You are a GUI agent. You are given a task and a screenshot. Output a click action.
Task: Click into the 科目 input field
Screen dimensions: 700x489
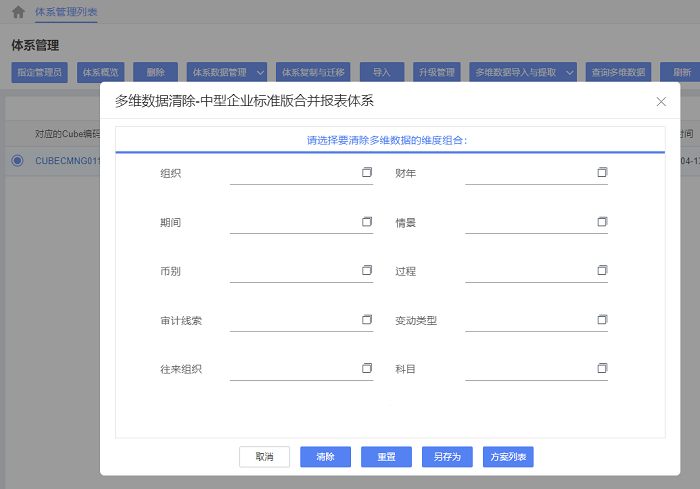528,369
